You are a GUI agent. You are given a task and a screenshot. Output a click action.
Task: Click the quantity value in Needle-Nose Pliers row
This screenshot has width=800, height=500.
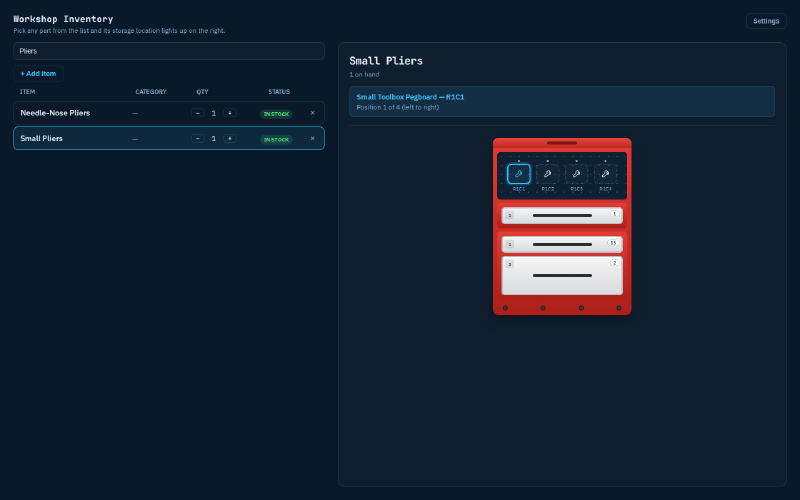(x=214, y=113)
